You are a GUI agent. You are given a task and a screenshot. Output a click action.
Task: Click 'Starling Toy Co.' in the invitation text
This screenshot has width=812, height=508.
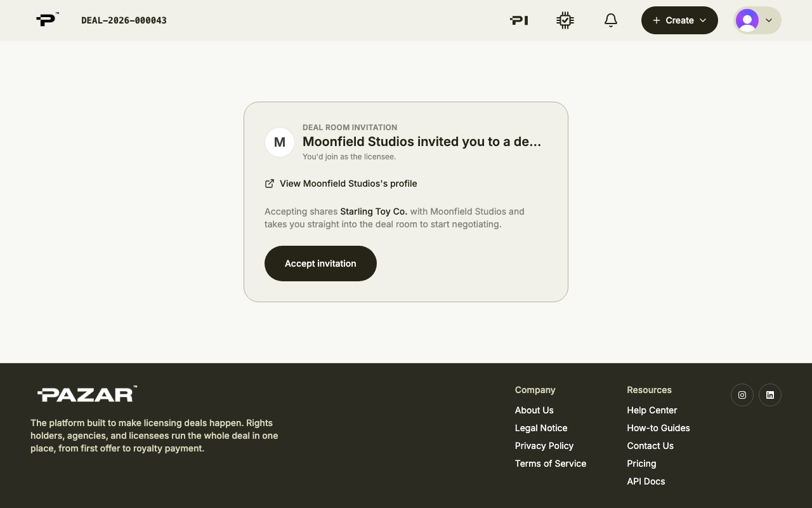374,211
